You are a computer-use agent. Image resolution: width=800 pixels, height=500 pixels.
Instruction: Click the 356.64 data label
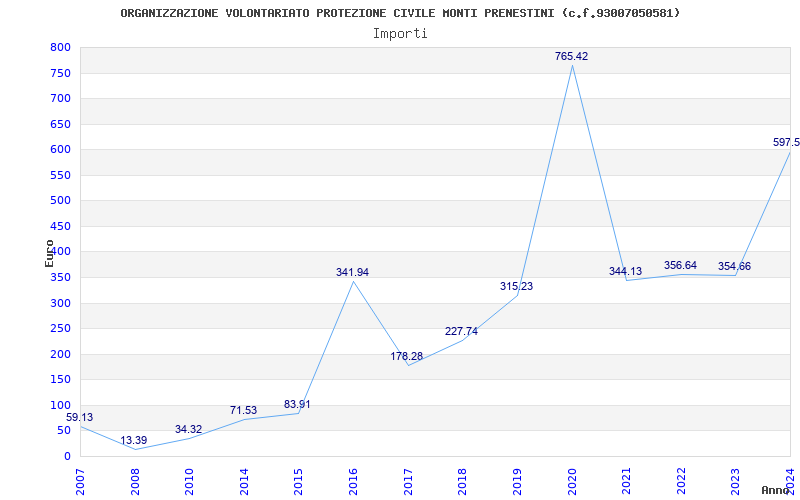pos(680,266)
